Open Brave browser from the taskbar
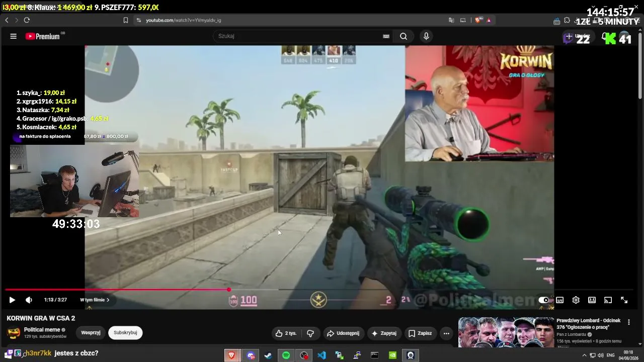The height and width of the screenshot is (362, 644). [x=231, y=355]
